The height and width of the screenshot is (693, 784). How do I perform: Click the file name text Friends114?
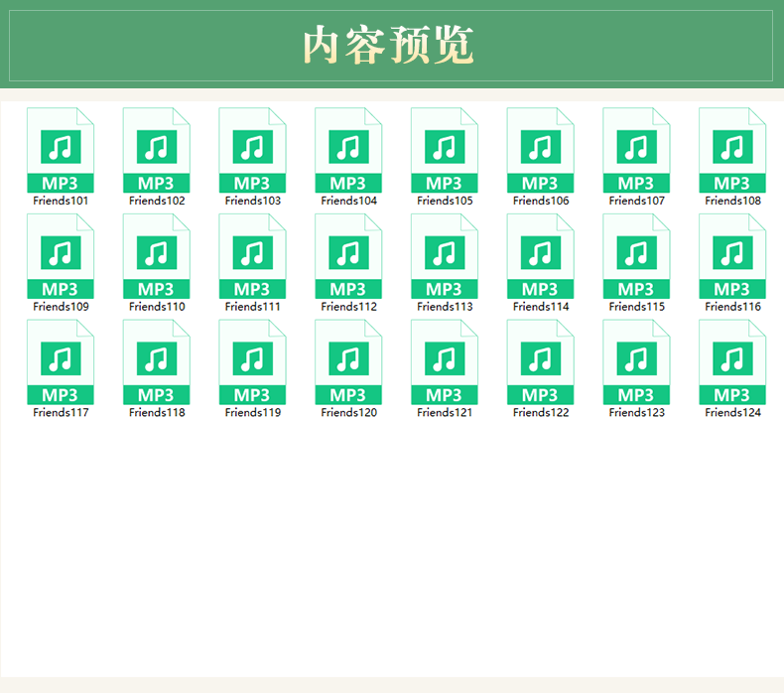point(541,307)
